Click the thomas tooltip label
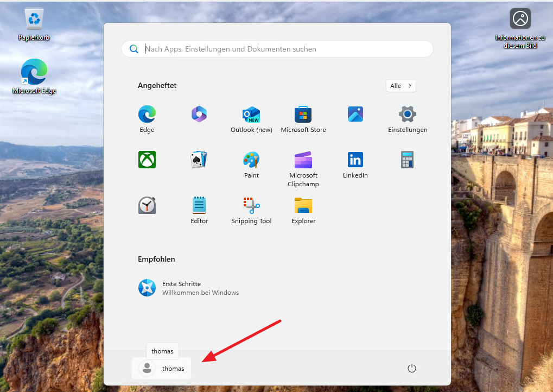This screenshot has height=392, width=553. click(162, 351)
